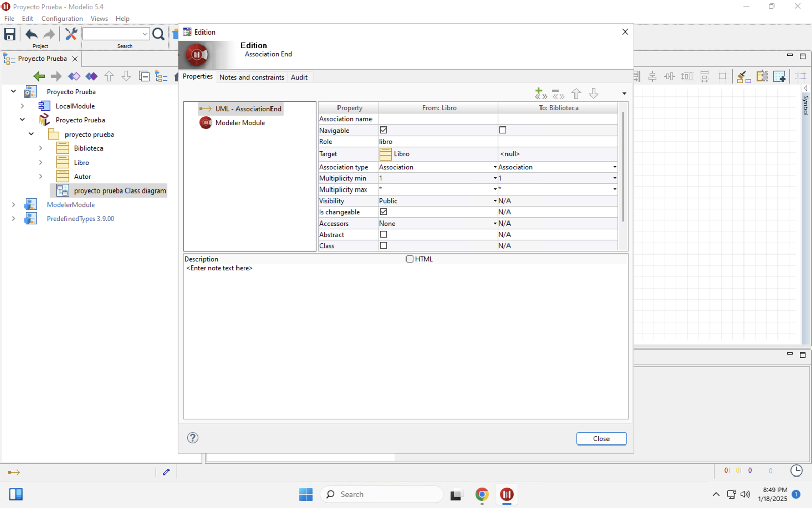812x508 pixels.
Task: Uncheck Navigable for From: Libro
Action: pyautogui.click(x=384, y=130)
